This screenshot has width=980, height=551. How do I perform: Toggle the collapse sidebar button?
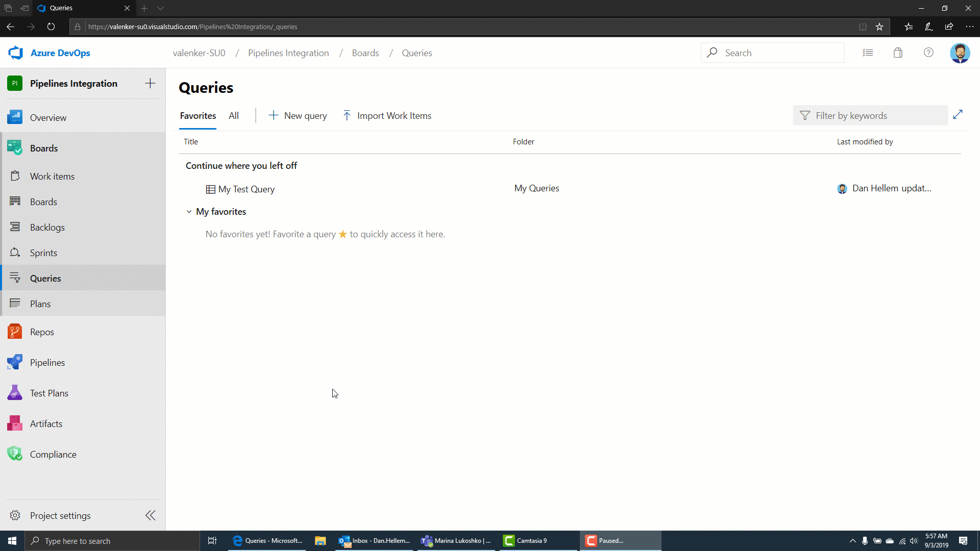click(x=151, y=515)
